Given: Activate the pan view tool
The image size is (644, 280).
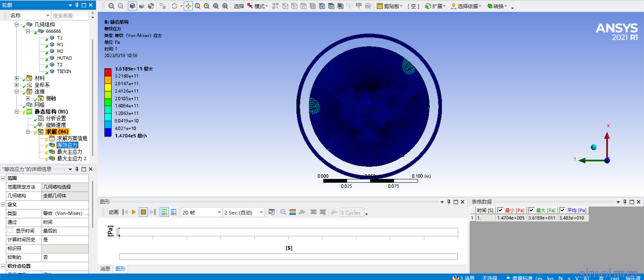Looking at the screenshot, I should [188, 6].
